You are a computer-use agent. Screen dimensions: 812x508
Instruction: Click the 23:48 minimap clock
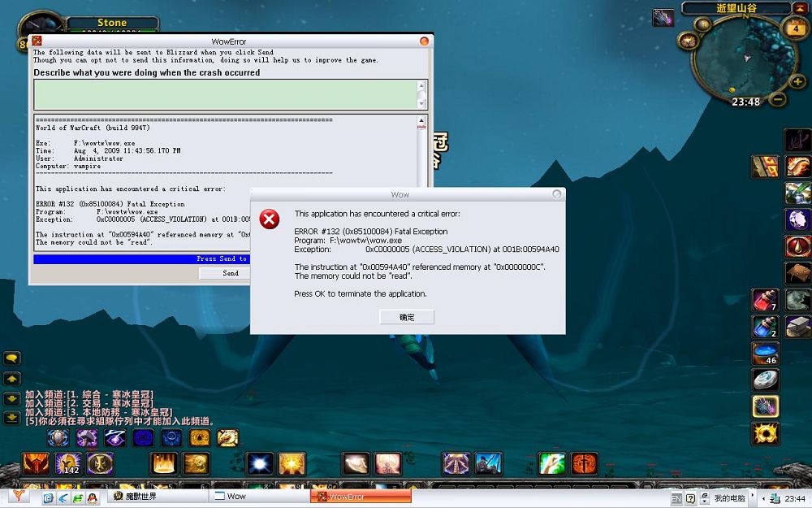745,102
